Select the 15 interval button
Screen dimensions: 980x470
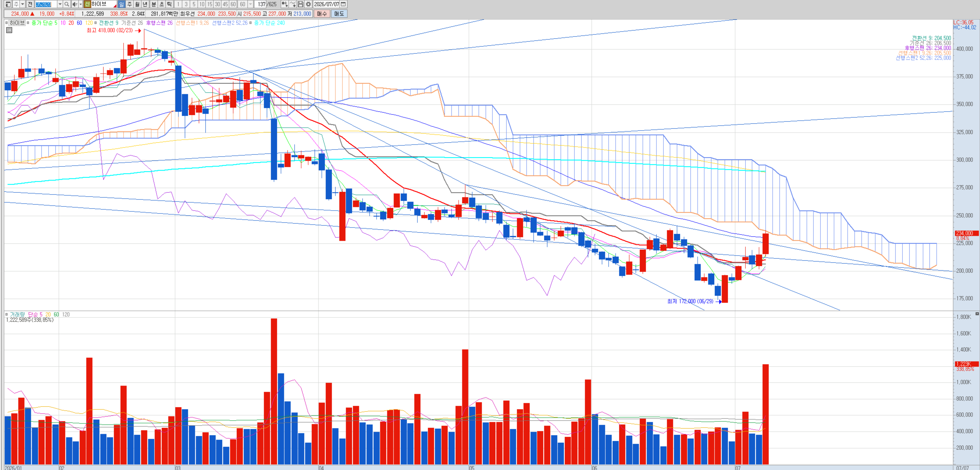(x=210, y=4)
